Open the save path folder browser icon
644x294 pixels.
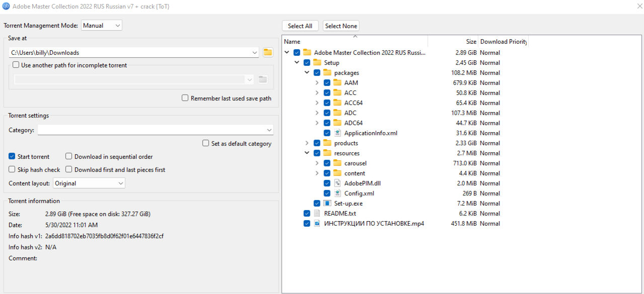(x=267, y=52)
